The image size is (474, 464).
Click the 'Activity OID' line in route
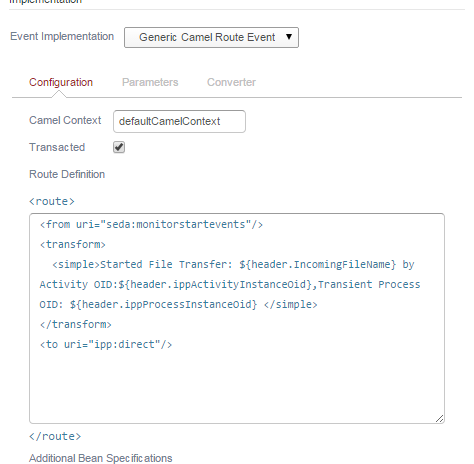230,284
